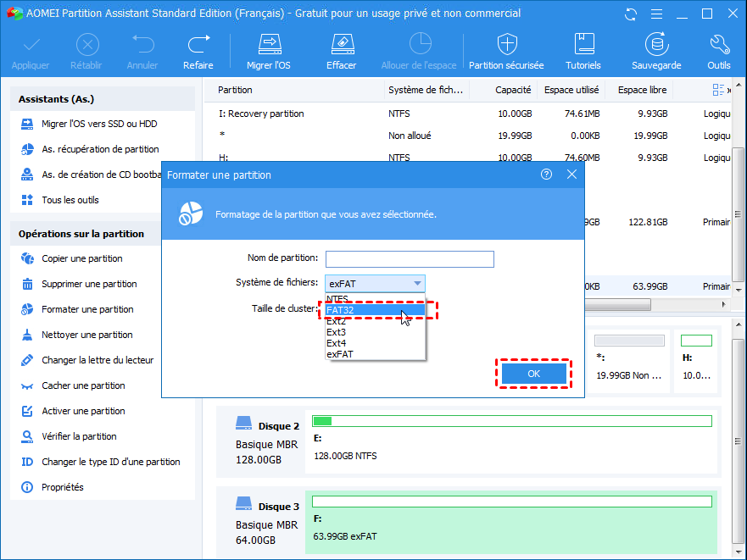747x560 pixels.
Task: Select Disque 3 in the disk map
Action: 260,523
